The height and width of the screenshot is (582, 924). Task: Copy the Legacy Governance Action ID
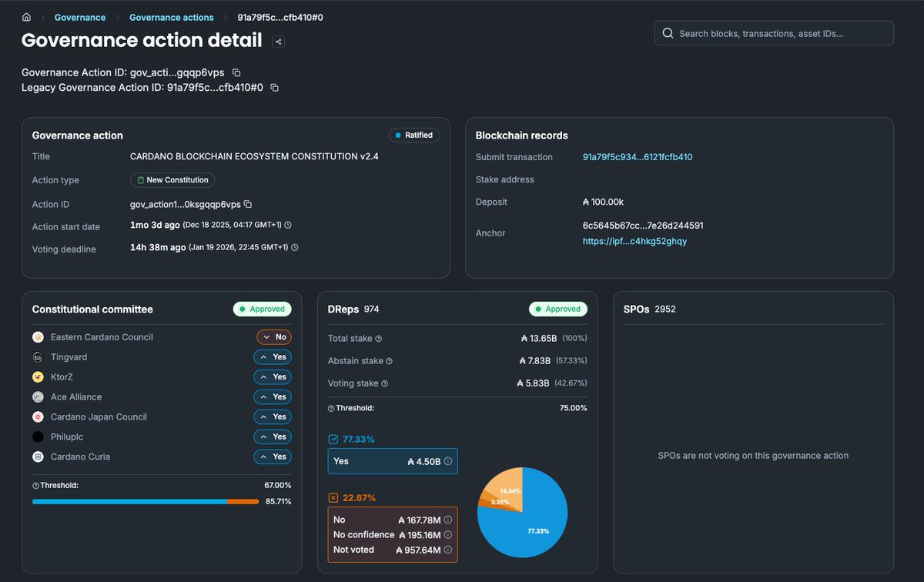(x=274, y=88)
